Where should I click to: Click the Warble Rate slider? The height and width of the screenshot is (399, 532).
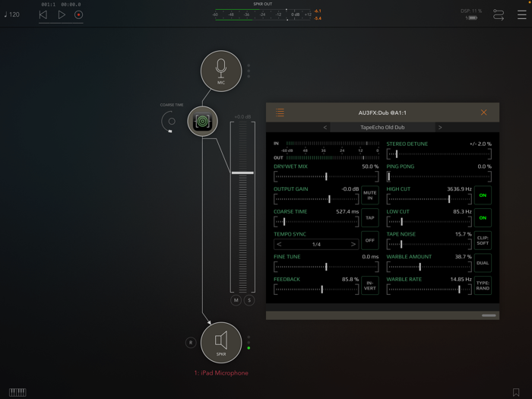coord(429,290)
